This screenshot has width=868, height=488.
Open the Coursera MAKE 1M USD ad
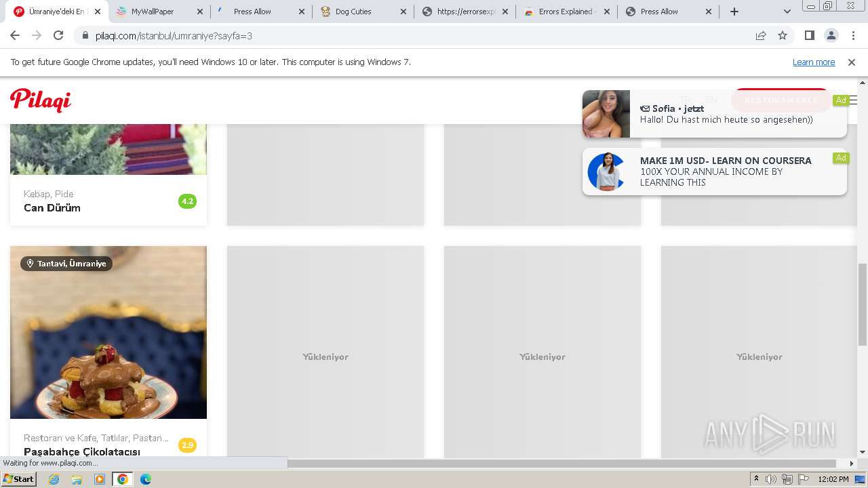coord(715,171)
